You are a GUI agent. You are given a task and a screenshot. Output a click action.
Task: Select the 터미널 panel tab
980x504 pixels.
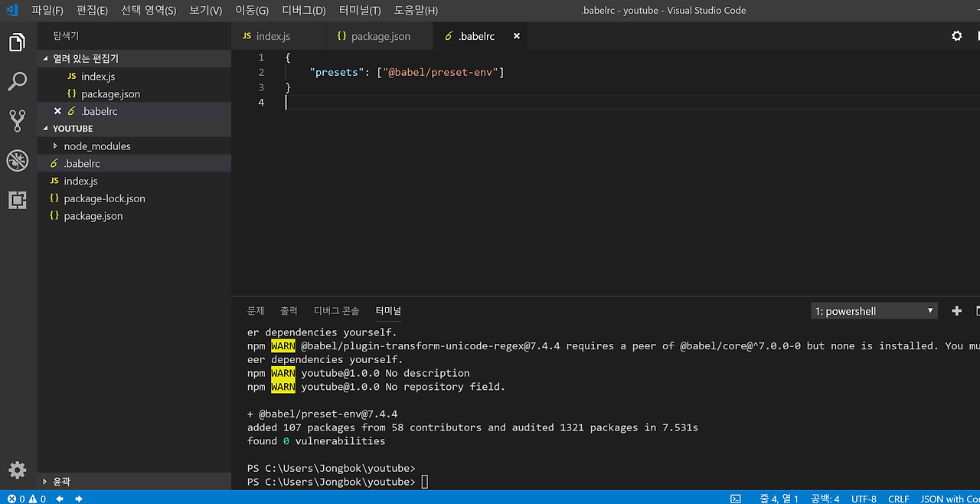tap(388, 311)
